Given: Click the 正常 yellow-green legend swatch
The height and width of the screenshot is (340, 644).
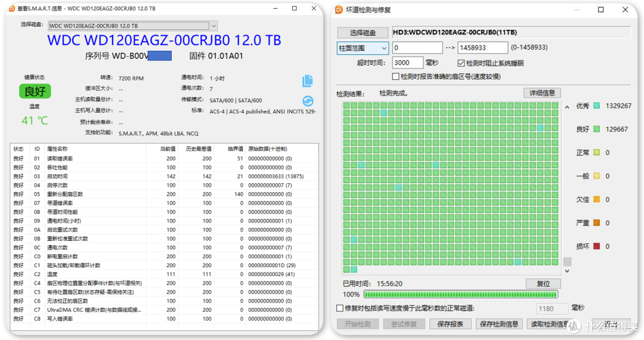Looking at the screenshot, I should [596, 152].
